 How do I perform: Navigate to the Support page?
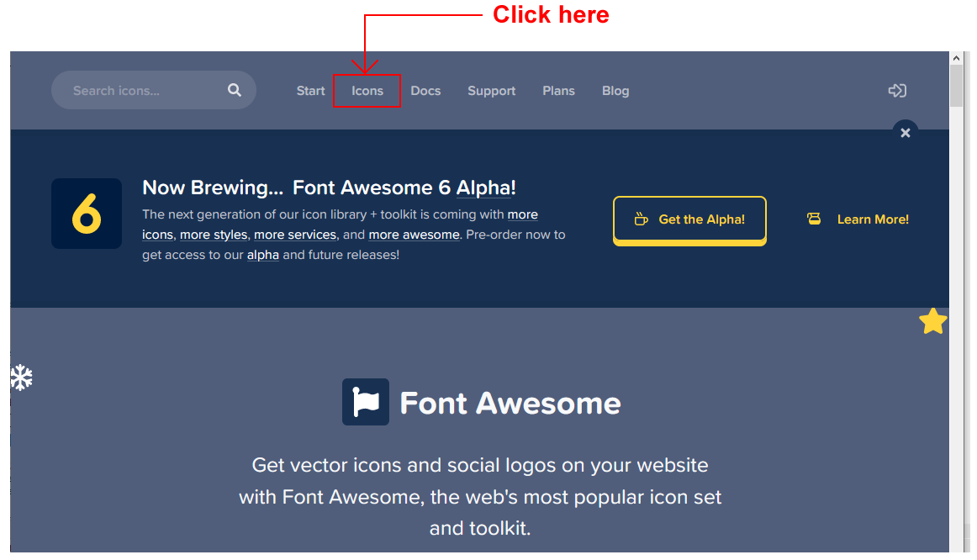pos(492,91)
